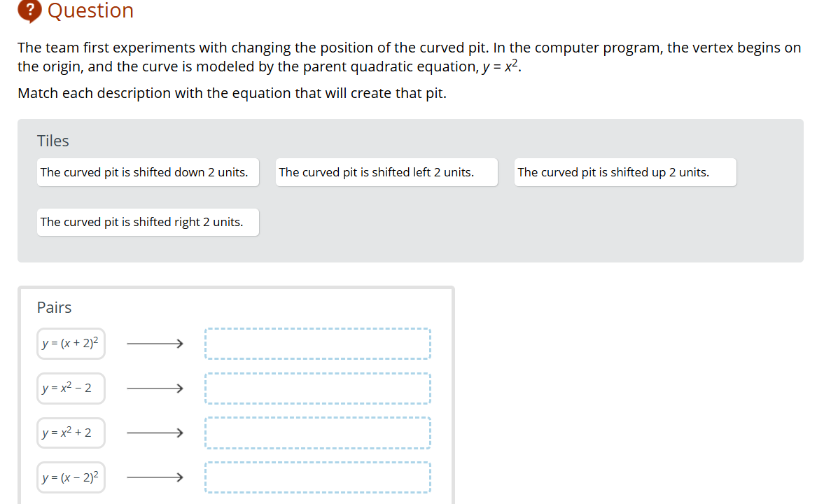Click drop zone beside y = (x + 2)²

point(318,344)
